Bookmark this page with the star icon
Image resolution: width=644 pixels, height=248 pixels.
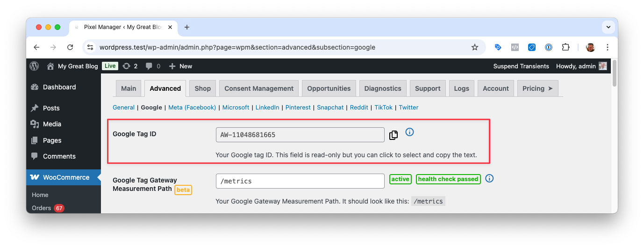coord(475,47)
